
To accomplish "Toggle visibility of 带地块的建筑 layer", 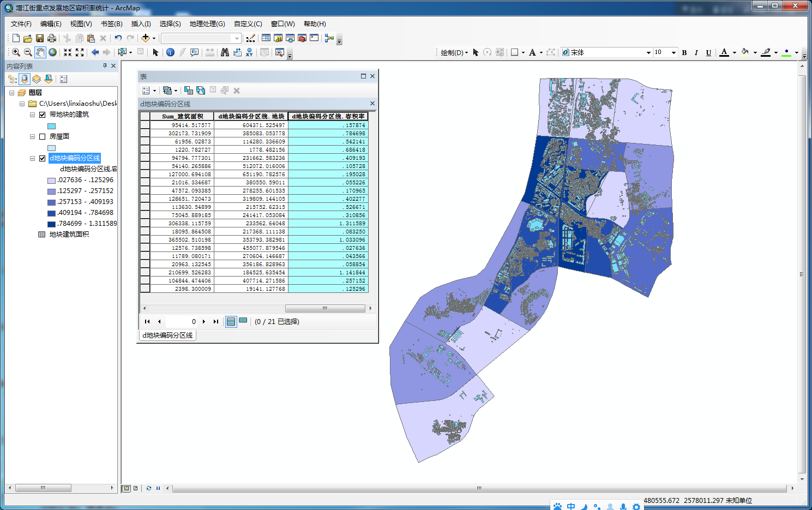I will click(42, 115).
